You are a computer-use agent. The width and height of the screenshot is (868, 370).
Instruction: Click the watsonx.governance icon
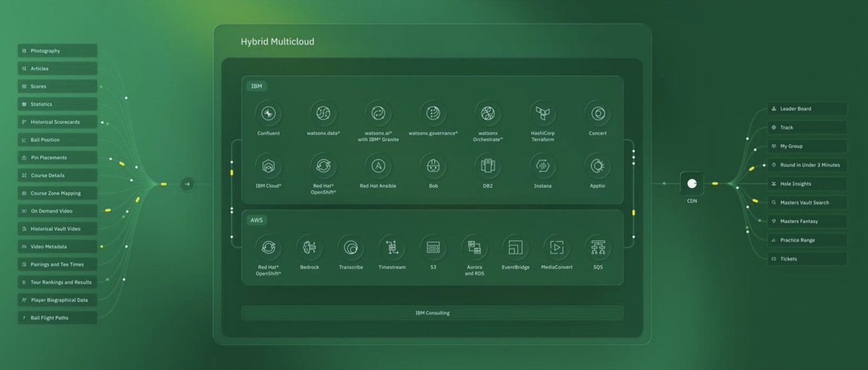(x=433, y=113)
